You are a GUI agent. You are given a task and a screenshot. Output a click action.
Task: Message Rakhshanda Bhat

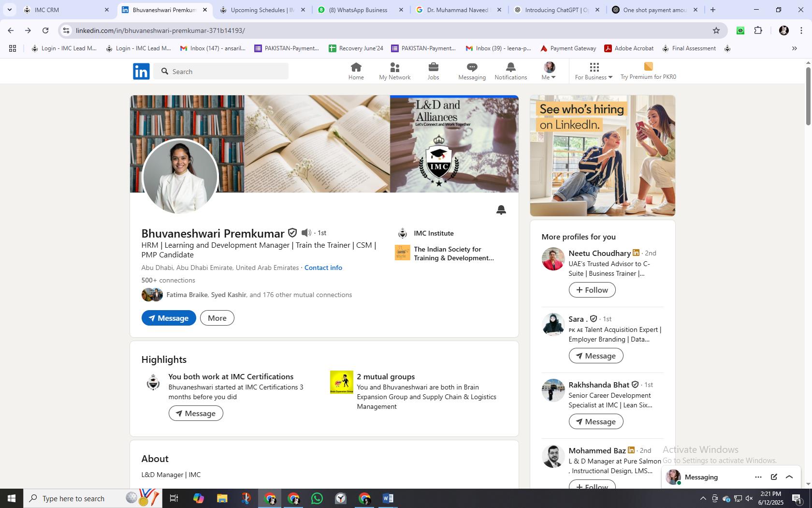coord(596,421)
